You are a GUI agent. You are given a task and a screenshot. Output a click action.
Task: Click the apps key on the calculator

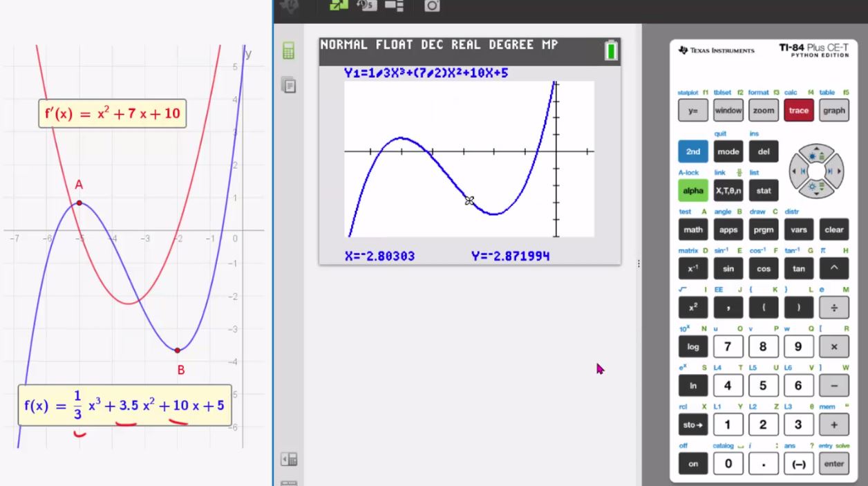click(728, 230)
